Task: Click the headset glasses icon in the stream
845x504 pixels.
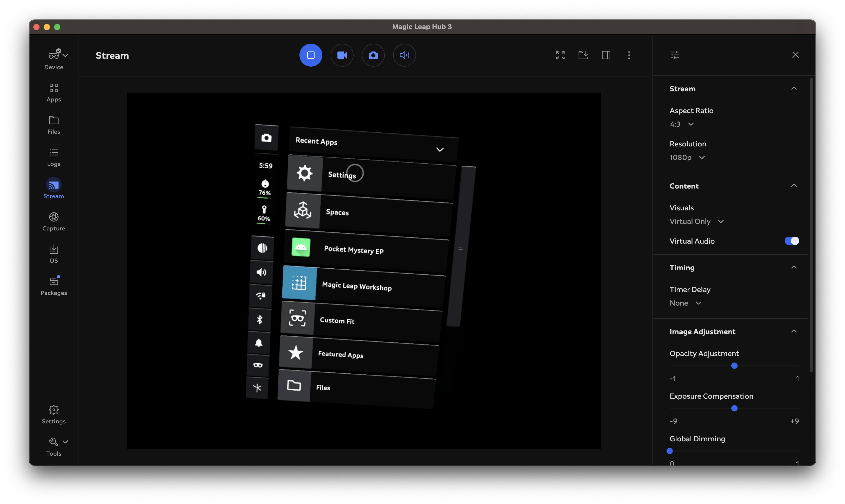Action: click(258, 365)
